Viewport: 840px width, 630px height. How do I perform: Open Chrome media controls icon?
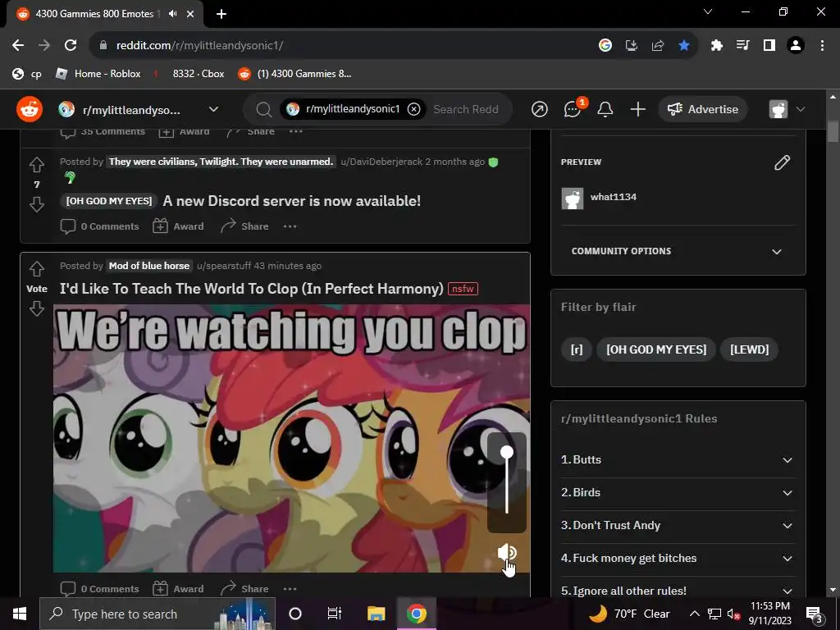point(743,46)
